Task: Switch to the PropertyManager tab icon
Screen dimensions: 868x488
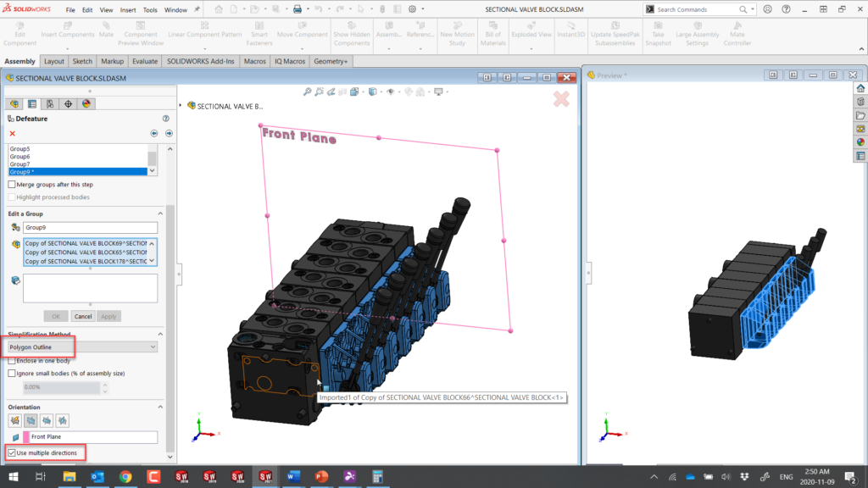Action: (32, 104)
